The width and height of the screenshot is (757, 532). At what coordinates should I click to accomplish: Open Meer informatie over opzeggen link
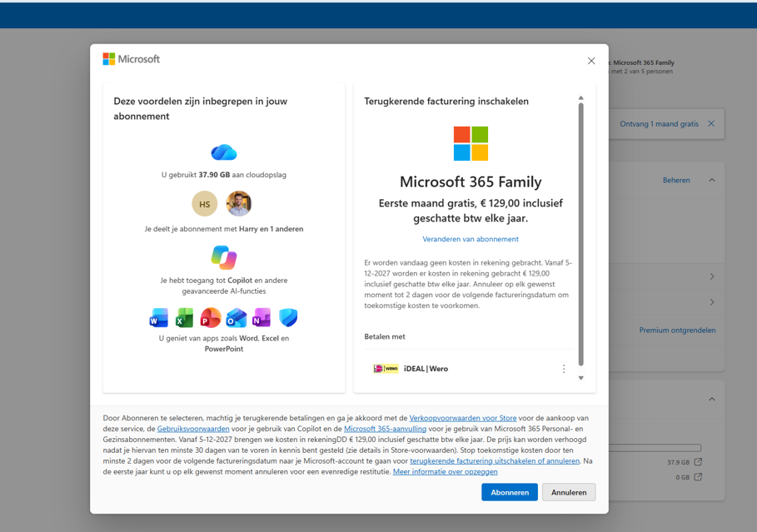[x=446, y=472]
